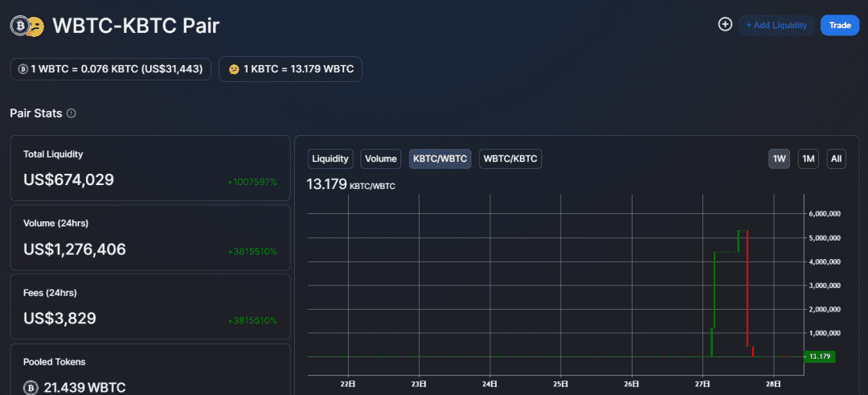868x395 pixels.
Task: Click the 28日 date label on x-axis
Action: [x=774, y=384]
